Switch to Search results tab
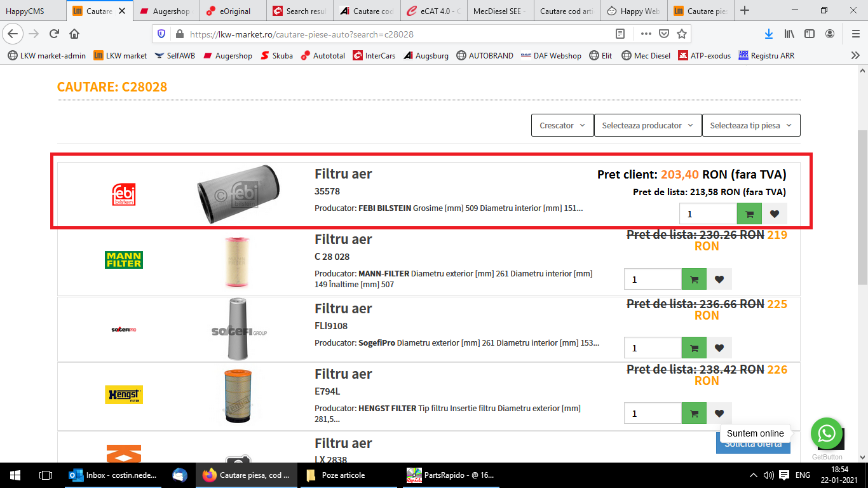The height and width of the screenshot is (488, 868). pos(300,11)
